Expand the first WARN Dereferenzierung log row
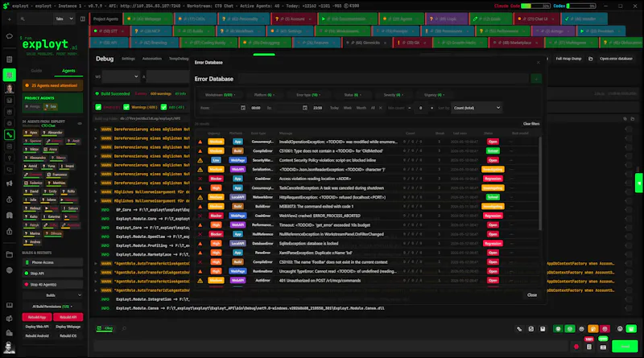This screenshot has height=358, width=644. (x=96, y=130)
